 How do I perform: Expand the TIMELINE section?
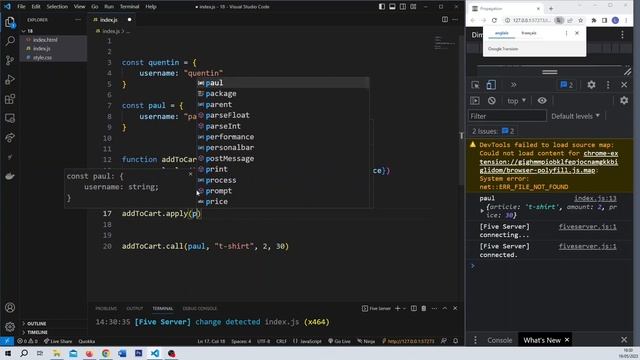[37, 332]
